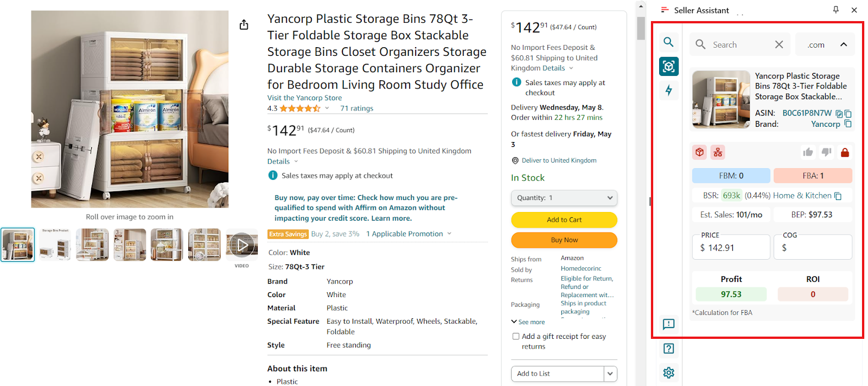Select the lightning quick-view tab
This screenshot has width=868, height=386.
pyautogui.click(x=668, y=90)
